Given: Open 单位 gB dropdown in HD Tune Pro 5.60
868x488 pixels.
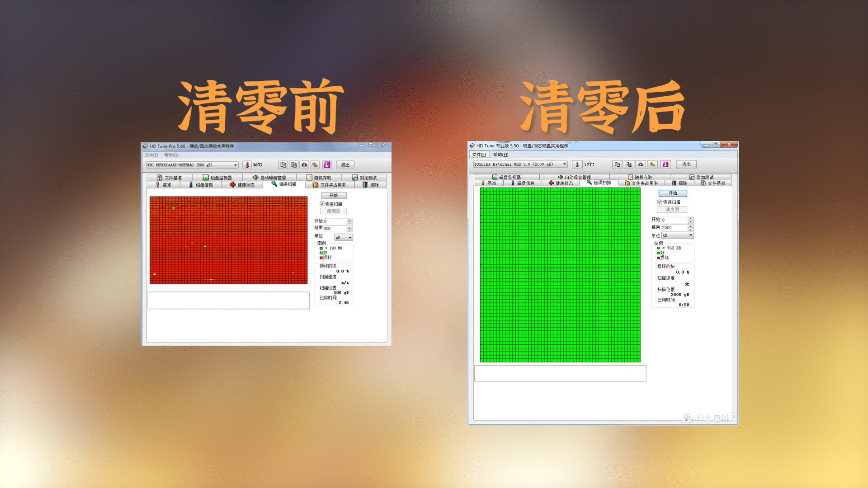Looking at the screenshot, I should coord(344,237).
